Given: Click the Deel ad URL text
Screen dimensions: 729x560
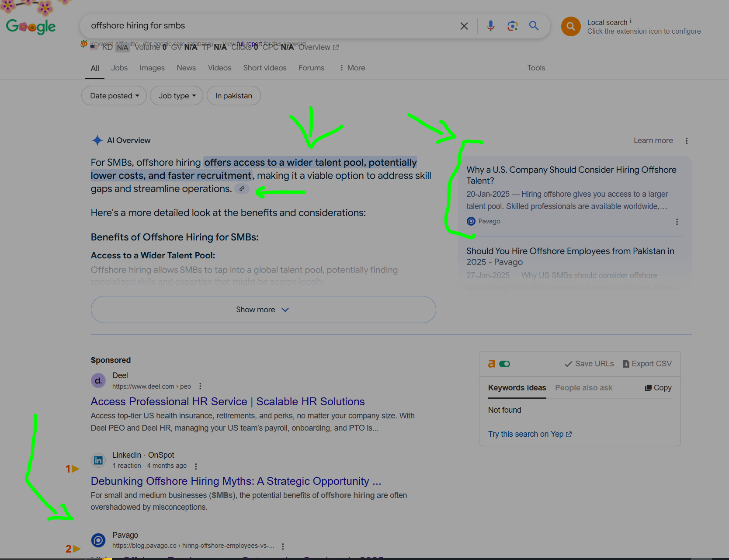Looking at the screenshot, I should (152, 386).
